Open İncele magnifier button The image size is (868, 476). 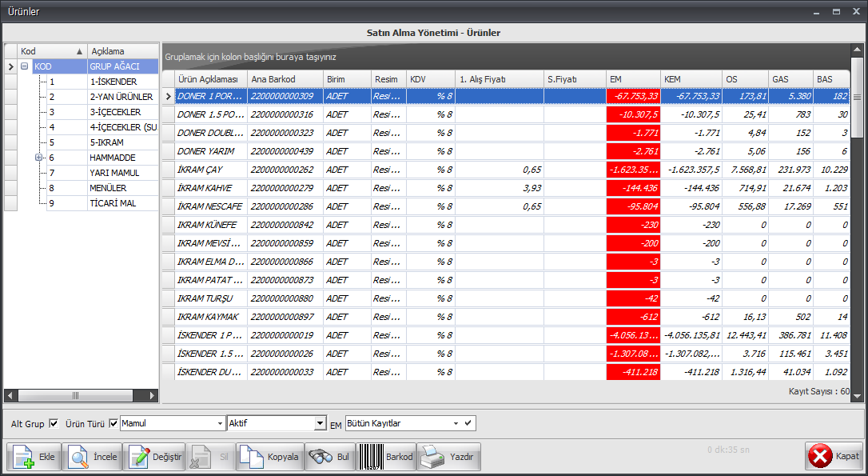pyautogui.click(x=92, y=457)
